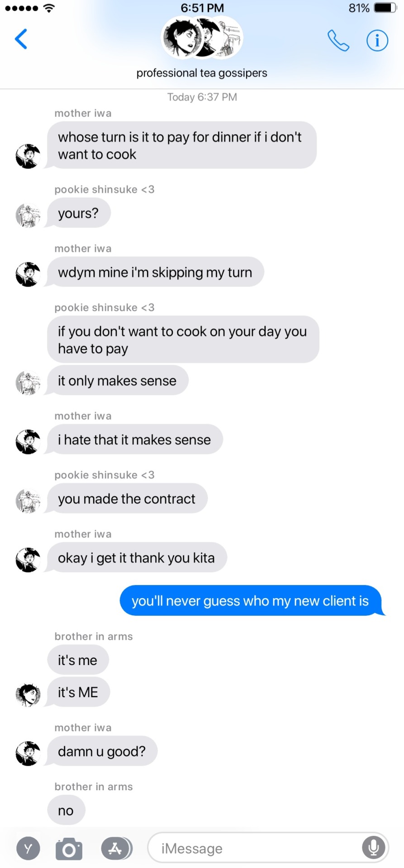Image resolution: width=404 pixels, height=868 pixels.
Task: Select the blue new client message bubble
Action: [251, 601]
